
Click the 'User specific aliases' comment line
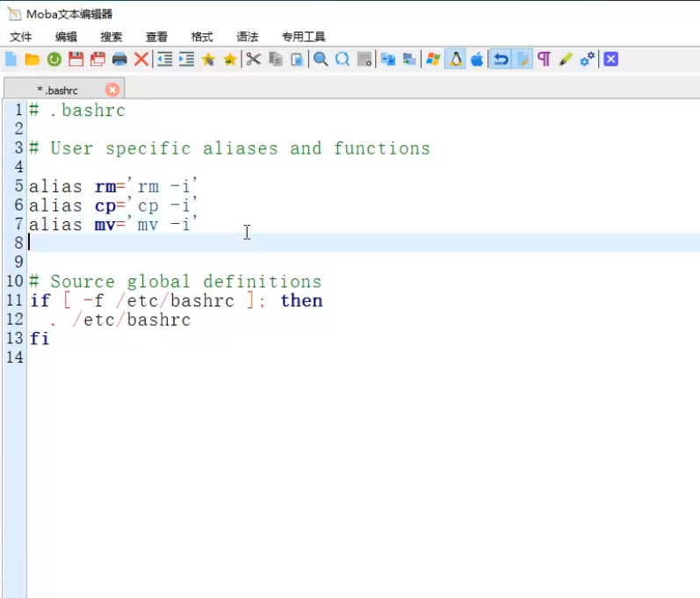[x=230, y=148]
